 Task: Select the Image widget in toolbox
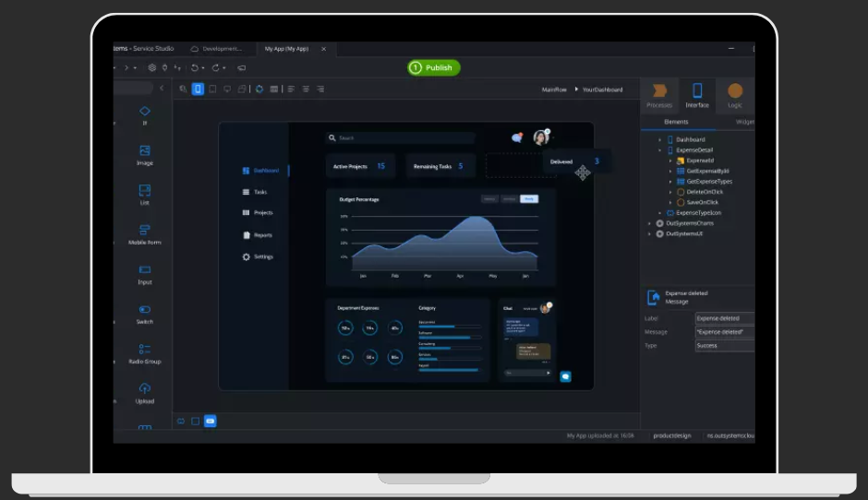click(145, 151)
